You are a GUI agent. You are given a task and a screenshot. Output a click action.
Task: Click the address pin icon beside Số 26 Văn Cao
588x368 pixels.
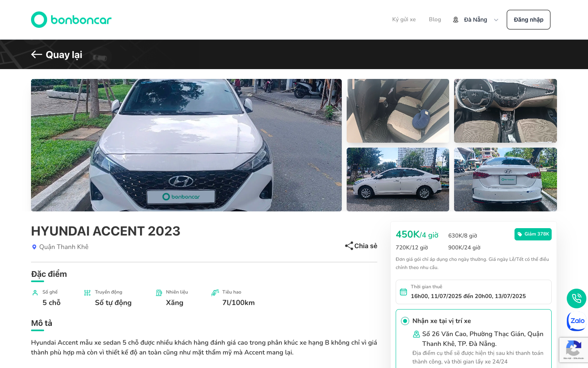click(x=416, y=334)
